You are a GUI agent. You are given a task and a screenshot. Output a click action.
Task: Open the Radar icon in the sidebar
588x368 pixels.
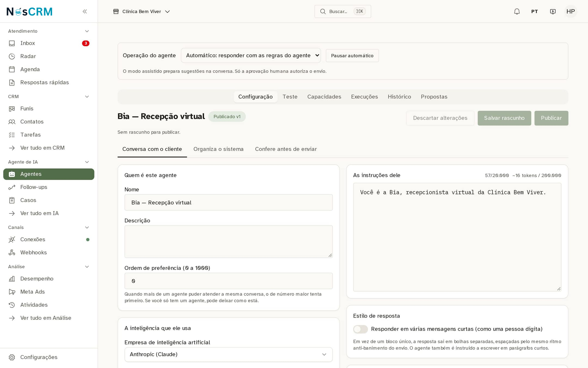pos(12,56)
